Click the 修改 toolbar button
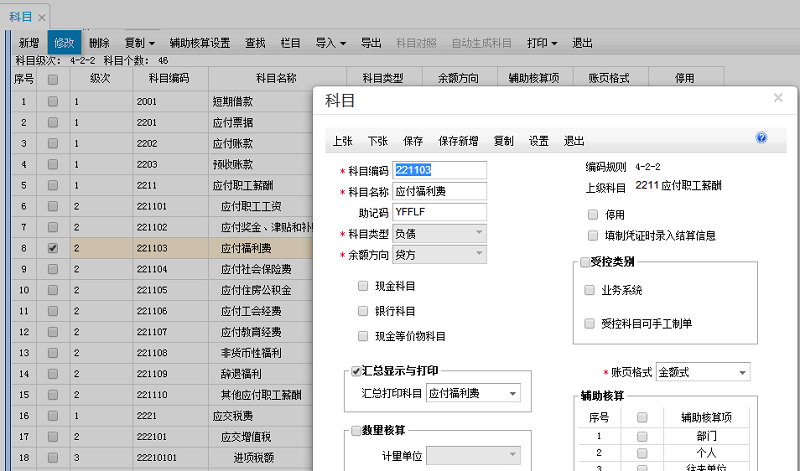 coord(64,42)
